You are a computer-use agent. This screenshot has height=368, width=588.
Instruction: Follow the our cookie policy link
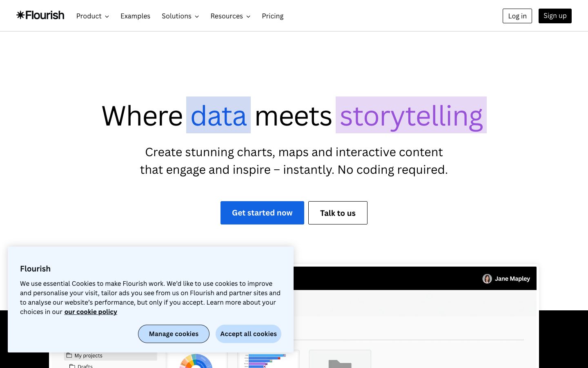pyautogui.click(x=91, y=312)
